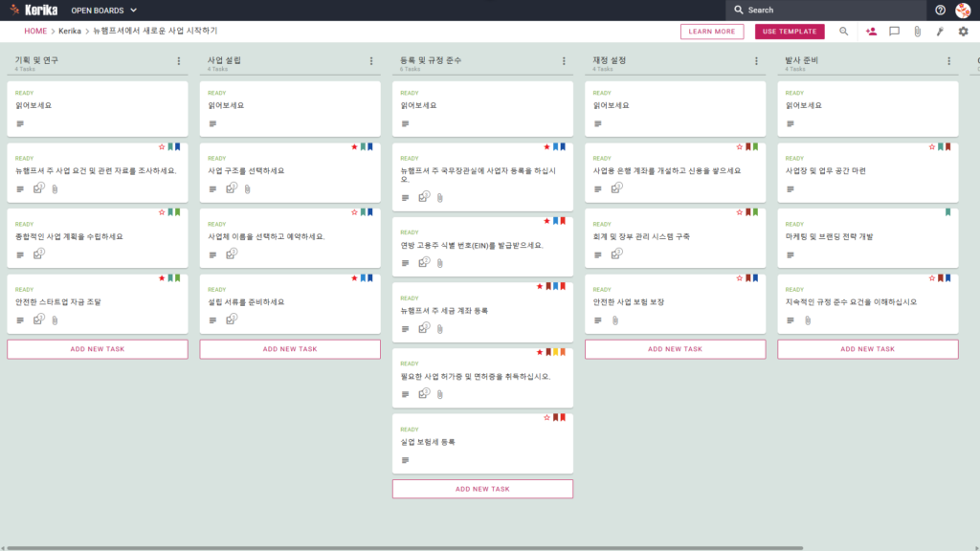Open the board attachments paperclip icon
The height and width of the screenshot is (551, 980).
click(x=918, y=32)
